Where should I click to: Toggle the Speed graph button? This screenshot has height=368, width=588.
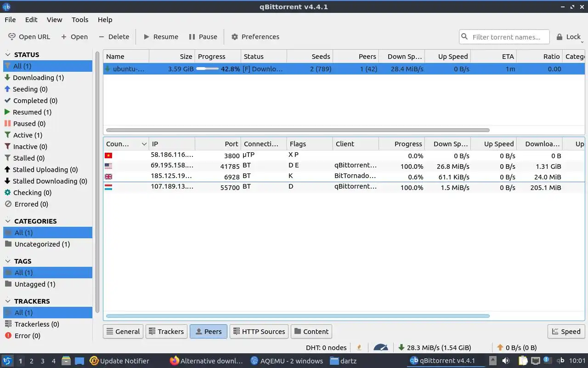click(566, 331)
